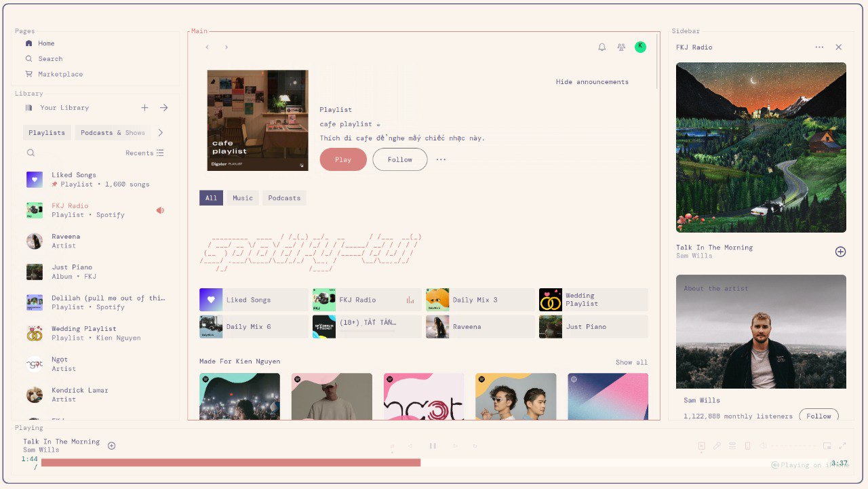This screenshot has height=489, width=868.
Task: Create a new playlist with plus icon
Action: point(144,108)
